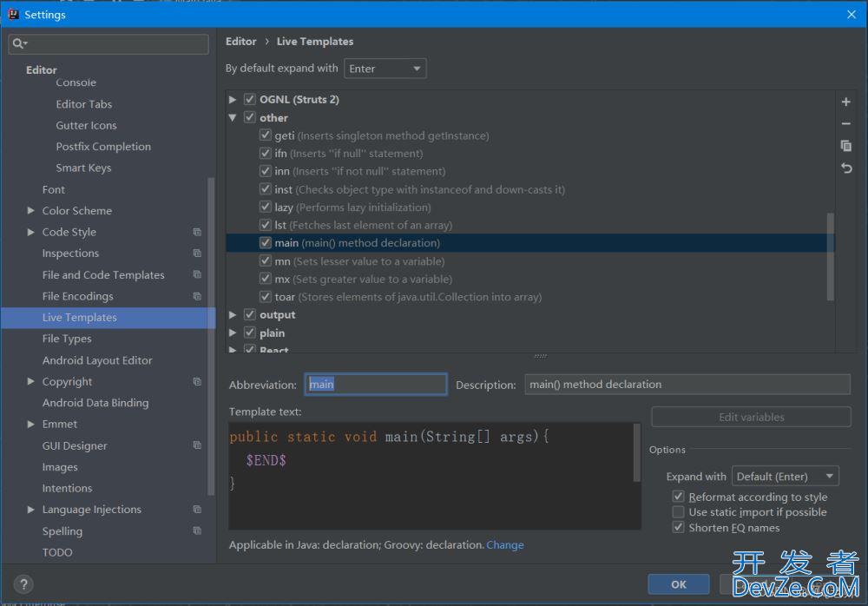Click project-level icon beside GUI Designer
This screenshot has width=868, height=606.
coord(197,445)
